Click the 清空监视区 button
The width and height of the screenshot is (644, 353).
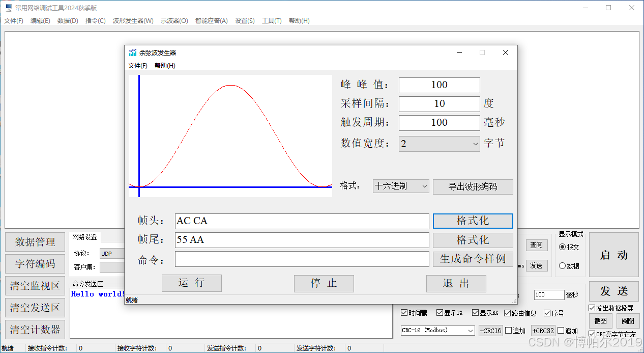[x=35, y=286]
